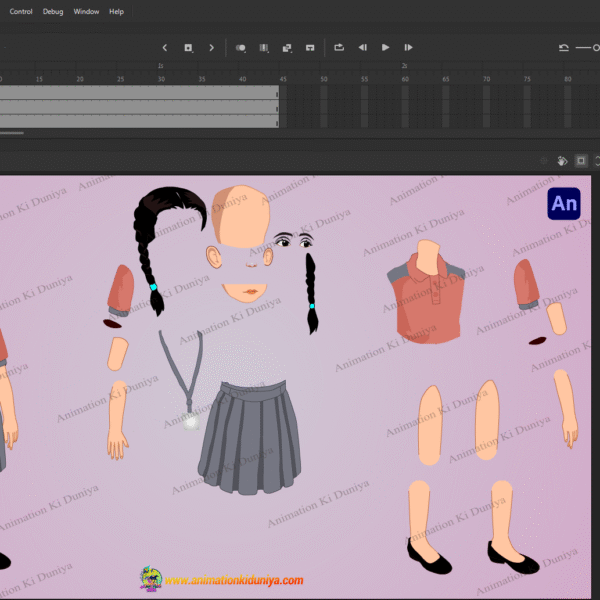Open the Debug menu
The width and height of the screenshot is (600, 600).
53,11
